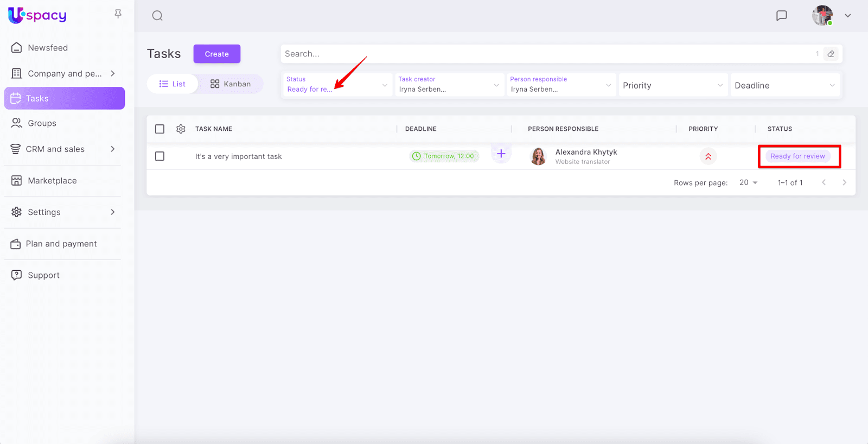Open Newsfeed in the sidebar
Viewport: 868px width, 444px height.
pos(48,48)
